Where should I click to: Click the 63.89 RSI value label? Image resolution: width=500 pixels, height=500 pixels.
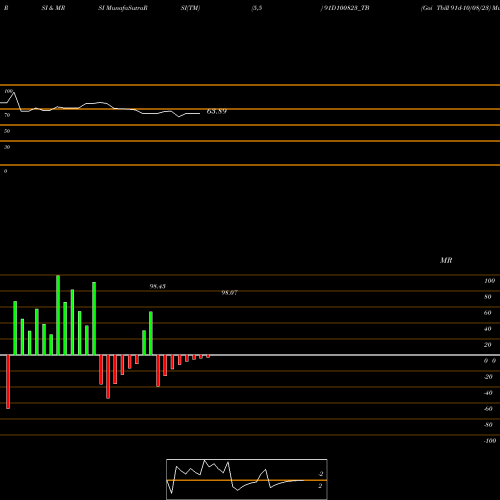coord(217,111)
